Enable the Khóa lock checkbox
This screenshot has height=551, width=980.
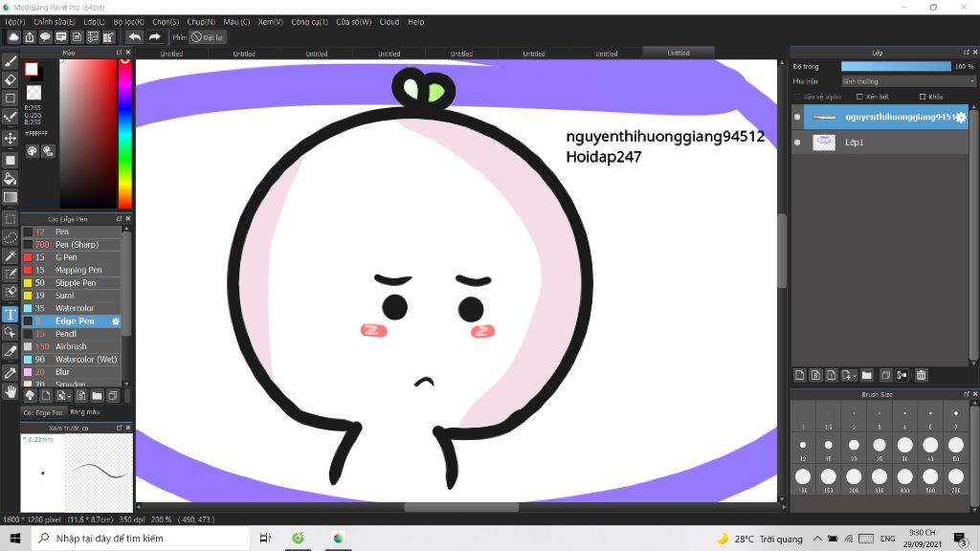922,97
